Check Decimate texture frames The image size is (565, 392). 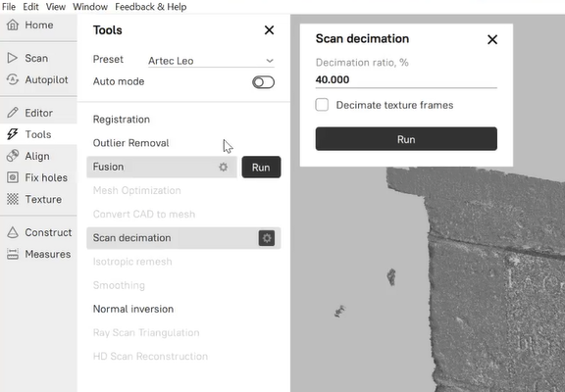pyautogui.click(x=322, y=105)
